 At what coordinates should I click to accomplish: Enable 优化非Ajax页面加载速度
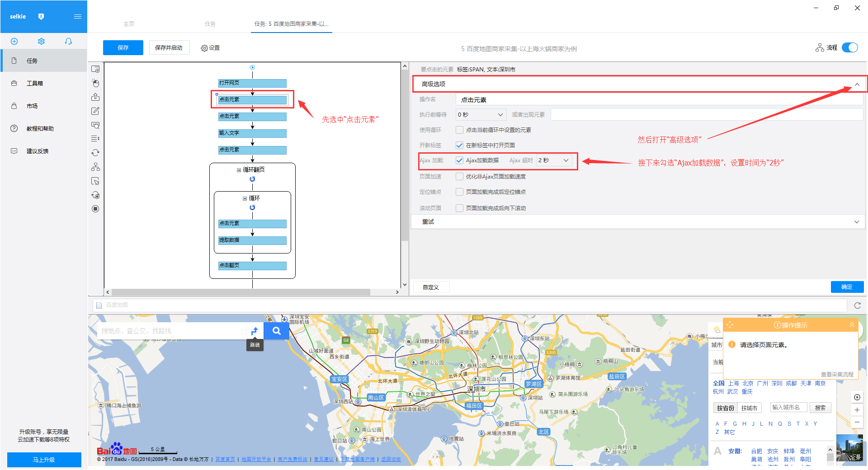click(459, 177)
